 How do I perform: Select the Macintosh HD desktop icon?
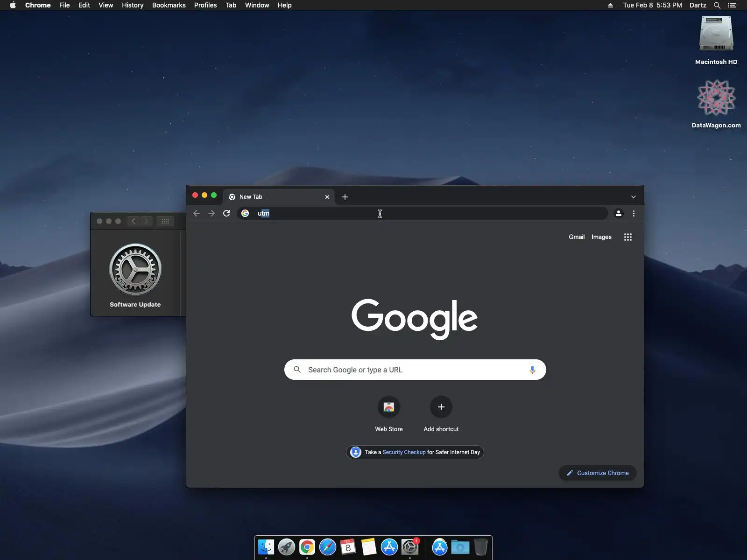(716, 34)
